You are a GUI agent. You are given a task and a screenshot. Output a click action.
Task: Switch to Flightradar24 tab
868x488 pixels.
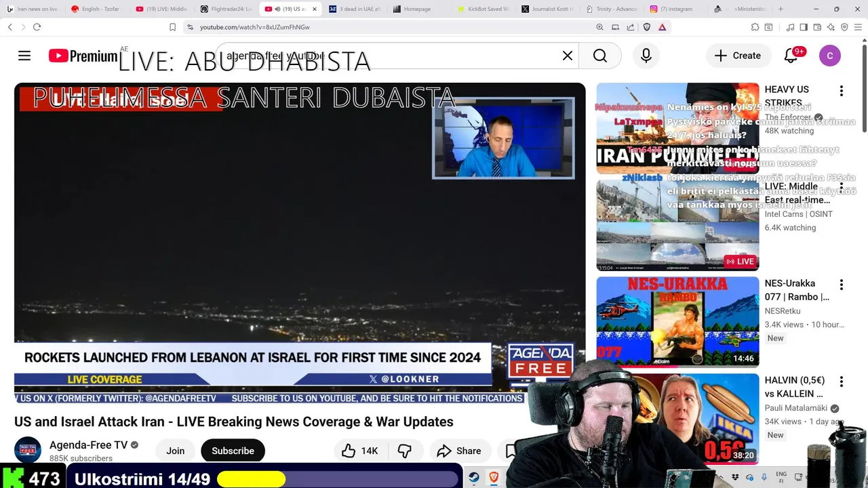click(226, 9)
